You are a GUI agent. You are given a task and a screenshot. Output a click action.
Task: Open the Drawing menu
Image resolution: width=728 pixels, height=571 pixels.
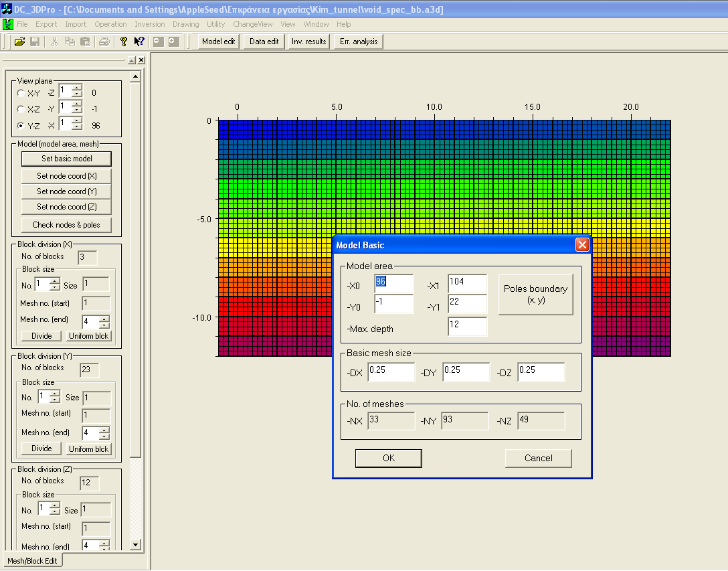(x=186, y=24)
